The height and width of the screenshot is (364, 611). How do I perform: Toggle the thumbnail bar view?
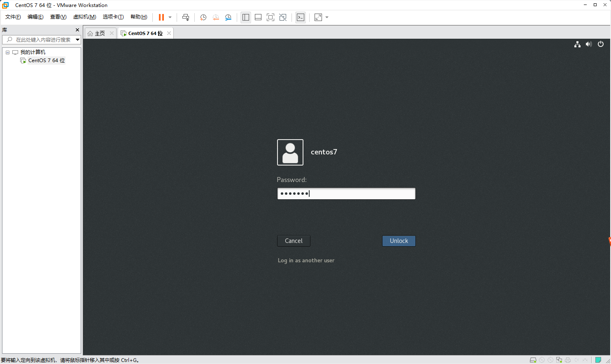click(x=258, y=17)
